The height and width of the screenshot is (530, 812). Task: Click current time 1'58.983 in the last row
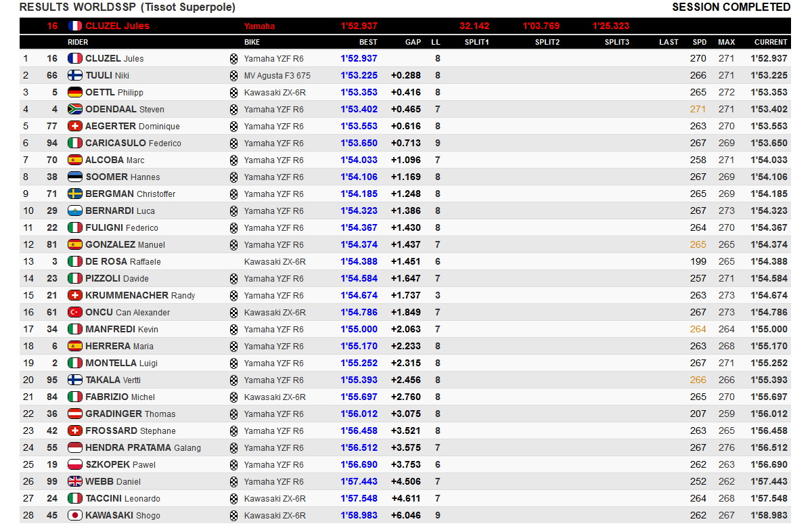coord(769,515)
